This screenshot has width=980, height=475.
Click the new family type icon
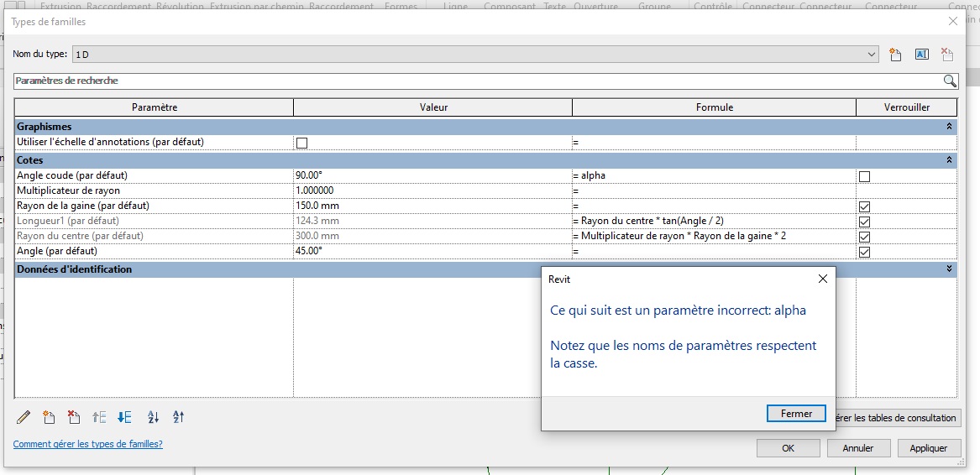tap(896, 55)
